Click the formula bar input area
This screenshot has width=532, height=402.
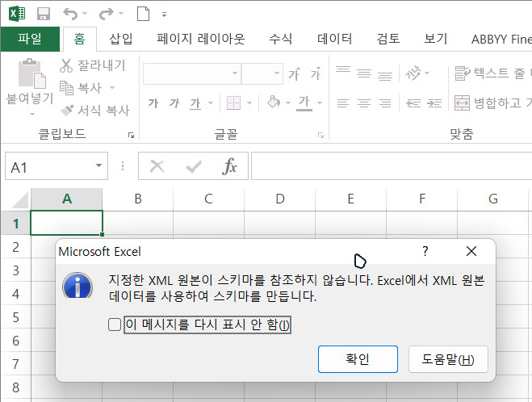pyautogui.click(x=392, y=166)
